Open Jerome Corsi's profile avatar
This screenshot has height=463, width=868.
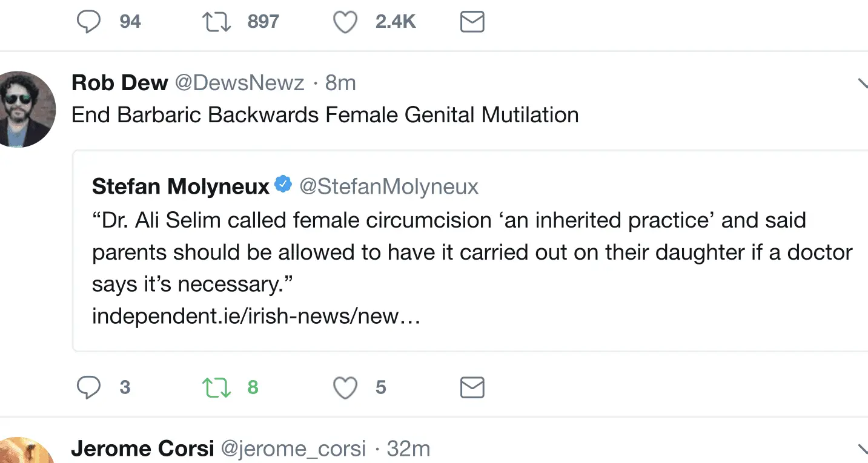pos(25,451)
